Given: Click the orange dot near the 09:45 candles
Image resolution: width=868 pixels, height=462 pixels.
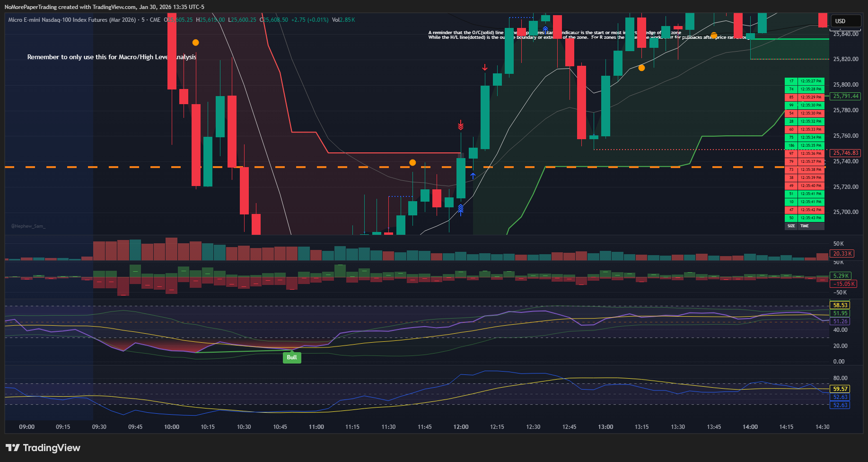Looking at the screenshot, I should (195, 43).
